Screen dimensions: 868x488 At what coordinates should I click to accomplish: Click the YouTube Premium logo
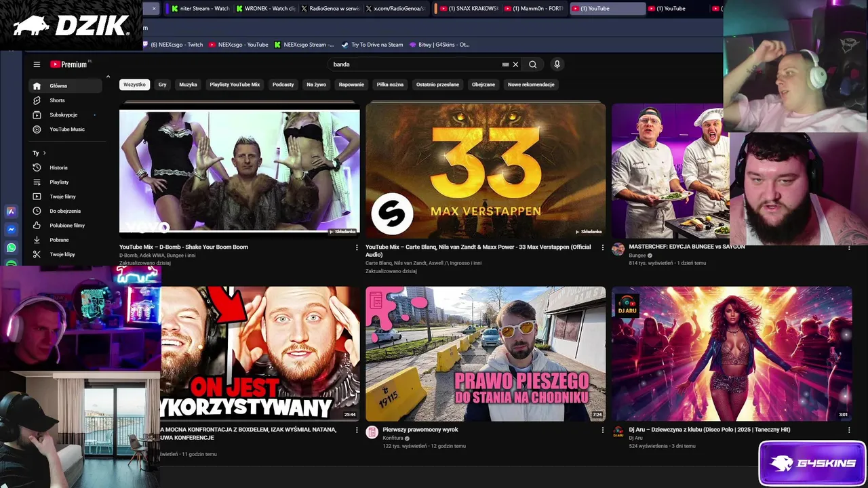pyautogui.click(x=68, y=64)
